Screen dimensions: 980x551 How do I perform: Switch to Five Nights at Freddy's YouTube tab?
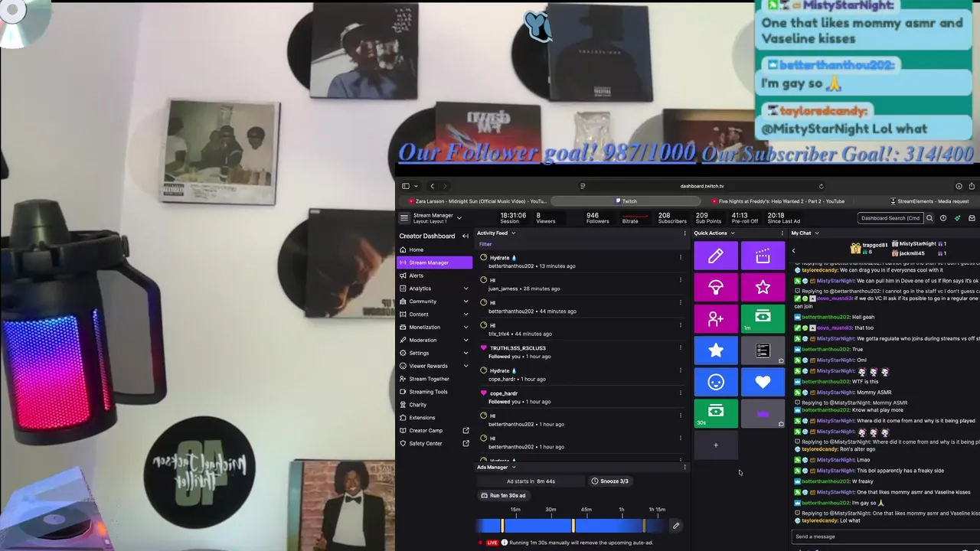(778, 201)
